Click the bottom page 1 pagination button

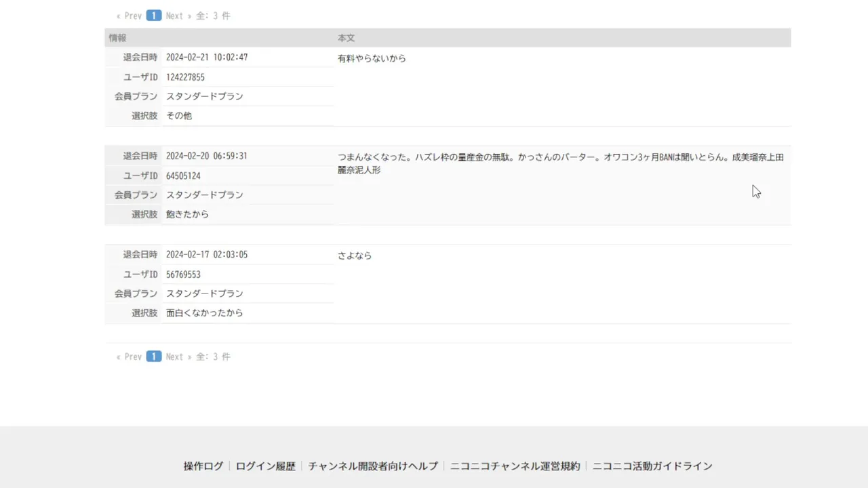click(x=154, y=357)
